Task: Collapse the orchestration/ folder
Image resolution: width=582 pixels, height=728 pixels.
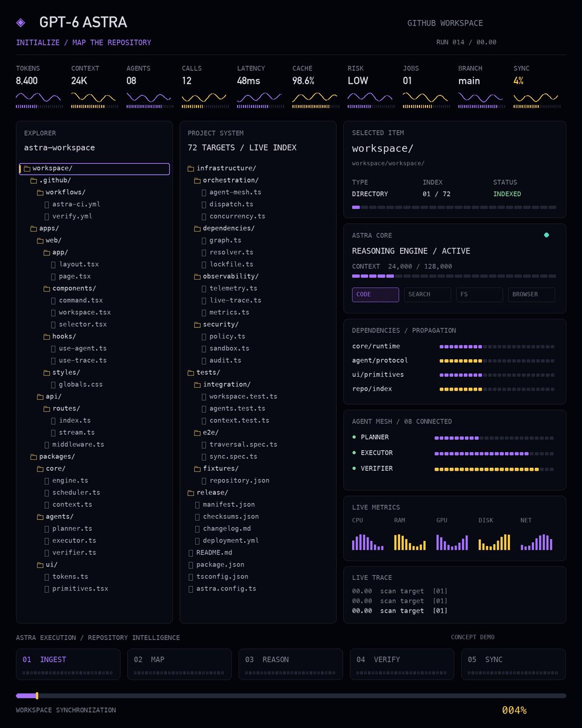Action: click(226, 181)
